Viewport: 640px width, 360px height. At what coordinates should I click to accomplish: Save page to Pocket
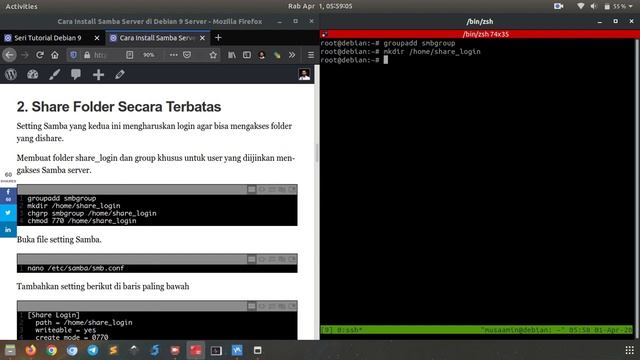pyautogui.click(x=187, y=55)
